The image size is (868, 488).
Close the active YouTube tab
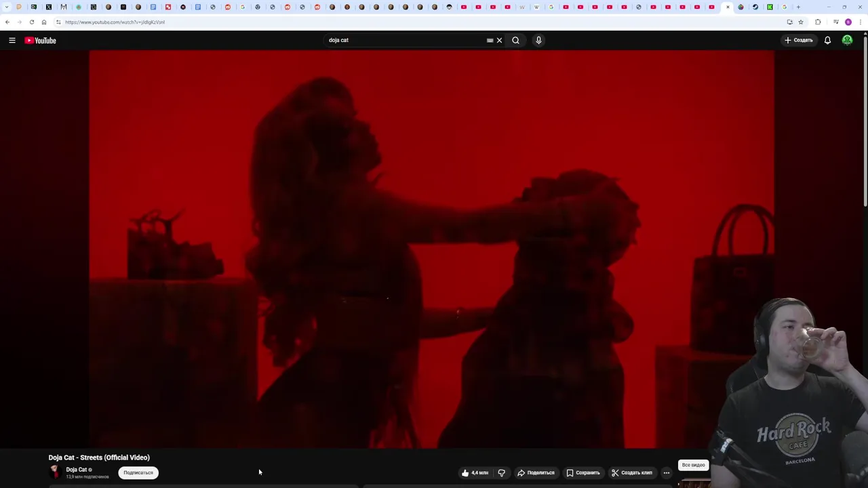click(x=728, y=7)
